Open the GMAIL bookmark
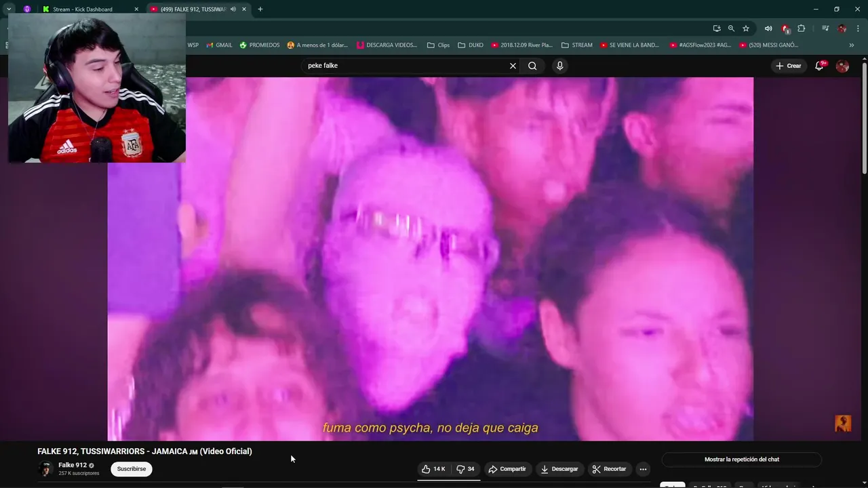Image resolution: width=868 pixels, height=488 pixels. click(x=219, y=45)
